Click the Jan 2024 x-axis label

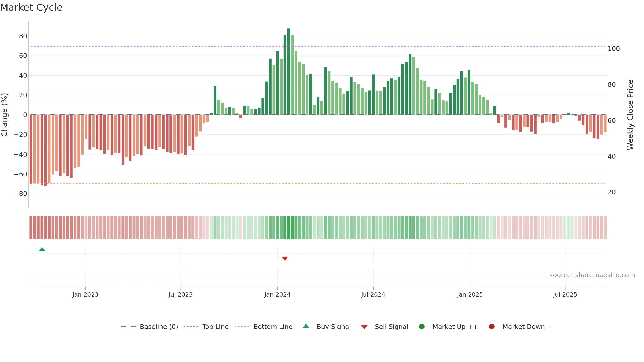[x=277, y=295]
